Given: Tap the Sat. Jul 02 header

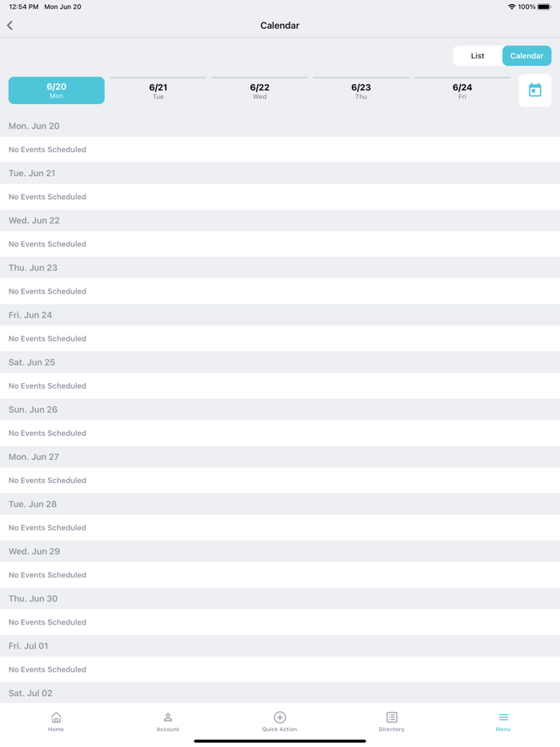Looking at the screenshot, I should [x=280, y=693].
